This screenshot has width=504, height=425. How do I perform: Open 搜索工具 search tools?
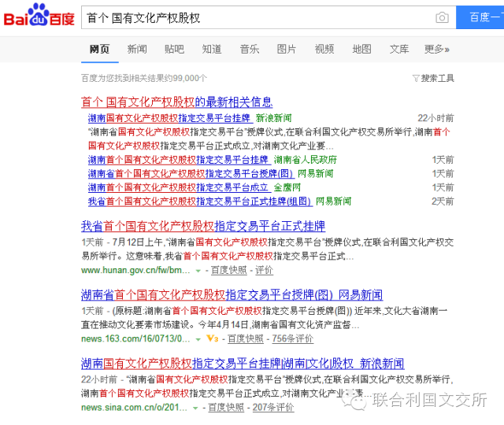[x=438, y=78]
